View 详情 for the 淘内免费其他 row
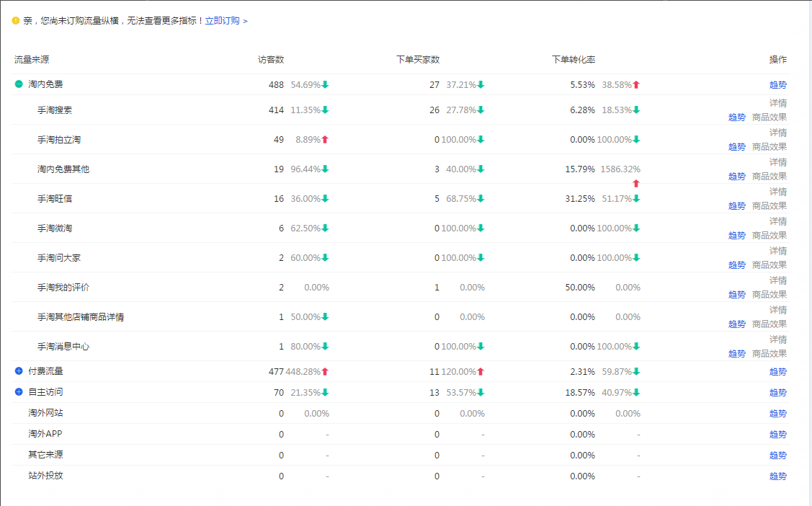 (778, 162)
